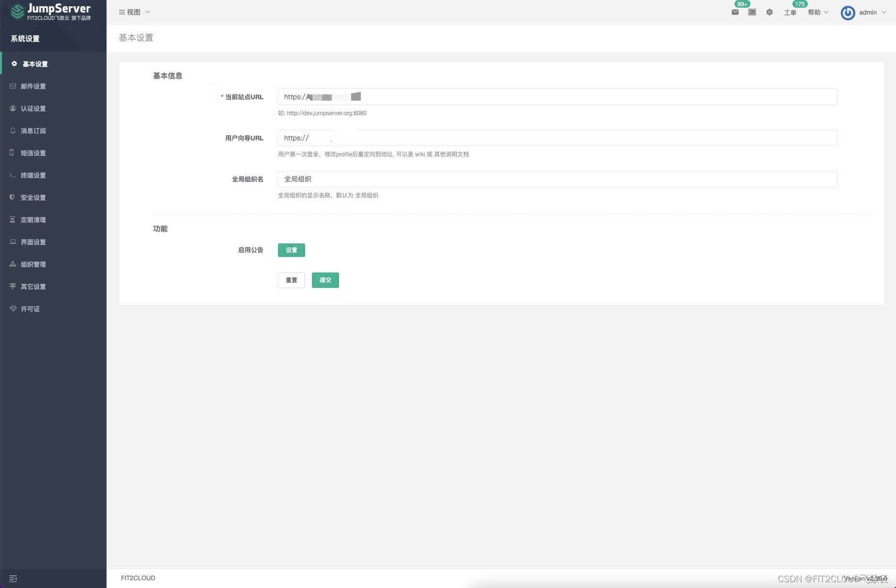Open 组织管理 menu item

[x=53, y=264]
